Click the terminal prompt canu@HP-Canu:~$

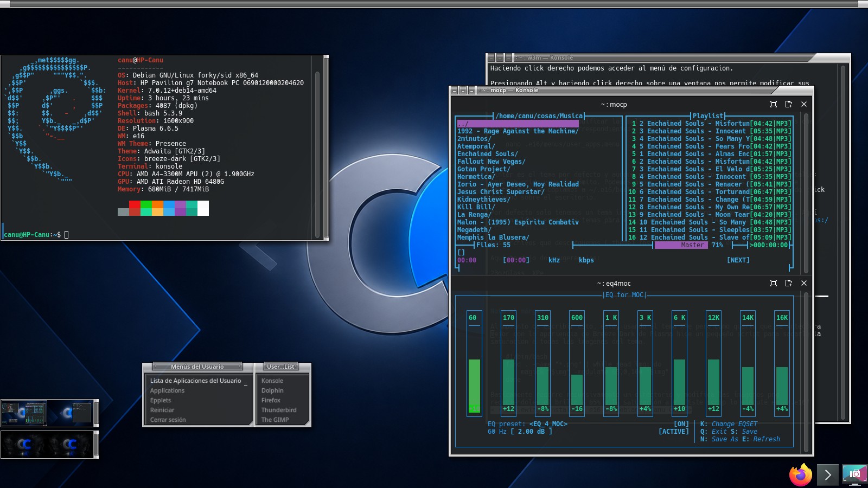[x=33, y=235]
